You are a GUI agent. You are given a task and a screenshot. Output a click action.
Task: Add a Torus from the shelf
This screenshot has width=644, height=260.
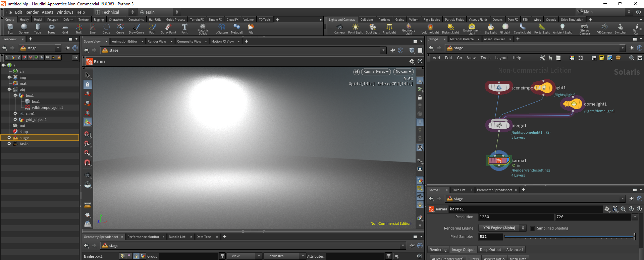(51, 29)
